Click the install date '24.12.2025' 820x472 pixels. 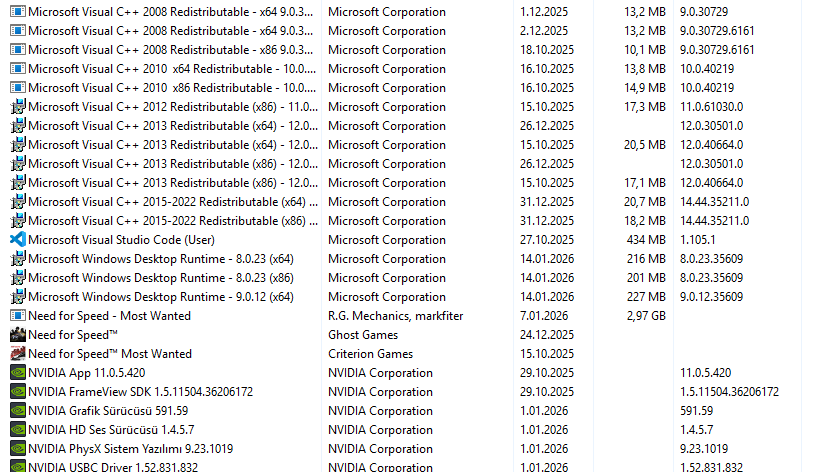pos(547,335)
